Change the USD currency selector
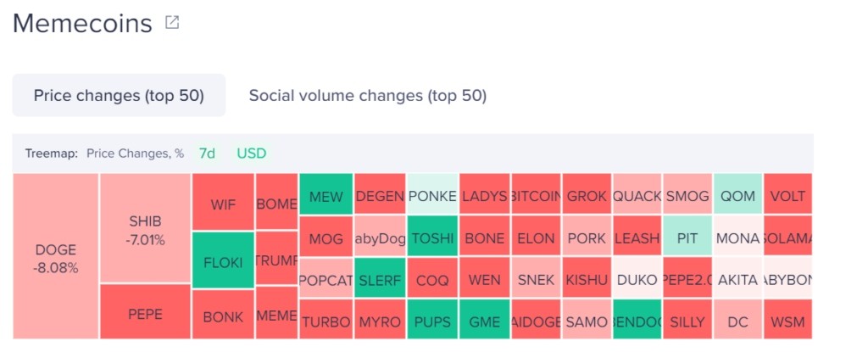This screenshot has height=352, width=868. pos(251,154)
